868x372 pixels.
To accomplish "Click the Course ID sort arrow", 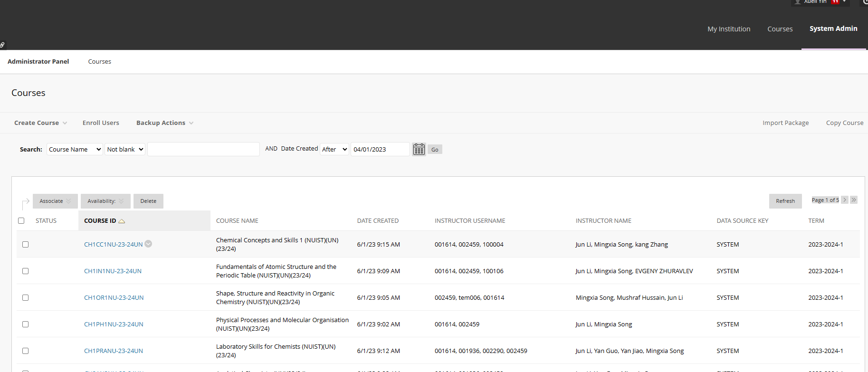I will (x=122, y=221).
